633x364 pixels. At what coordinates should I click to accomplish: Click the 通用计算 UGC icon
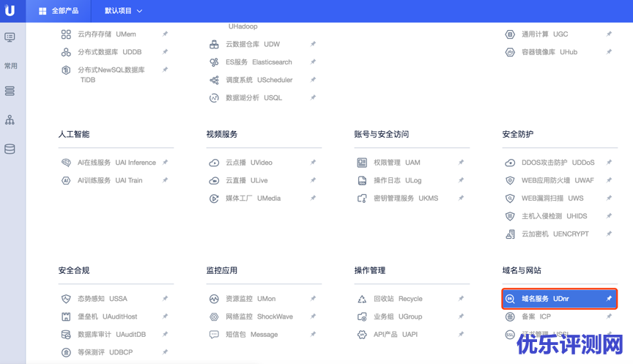pyautogui.click(x=510, y=34)
